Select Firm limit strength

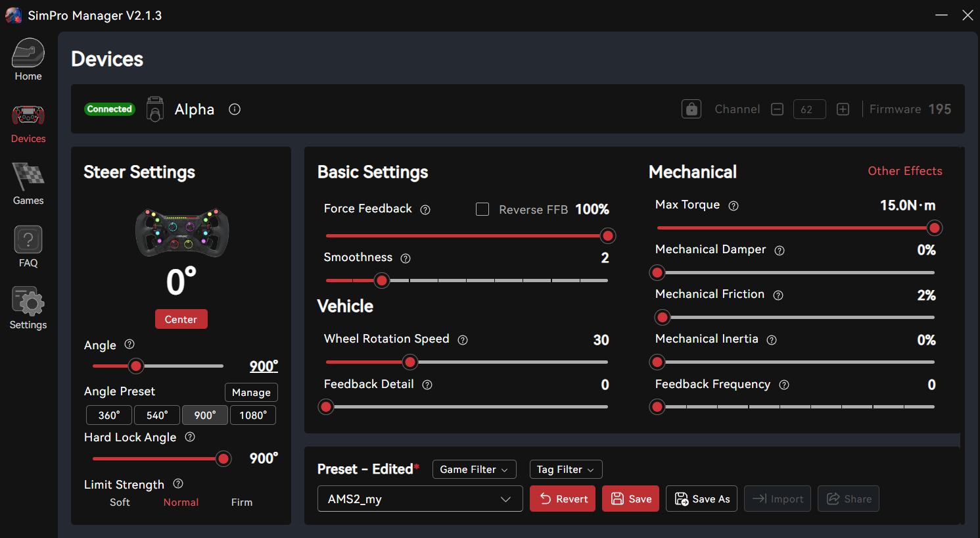242,502
